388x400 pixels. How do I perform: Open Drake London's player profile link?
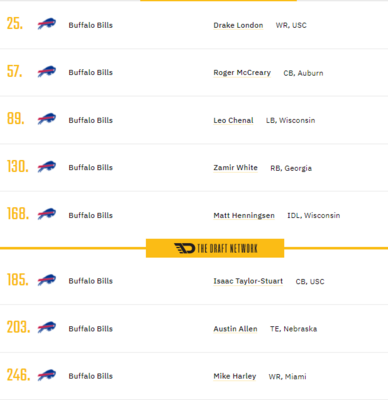click(x=238, y=25)
